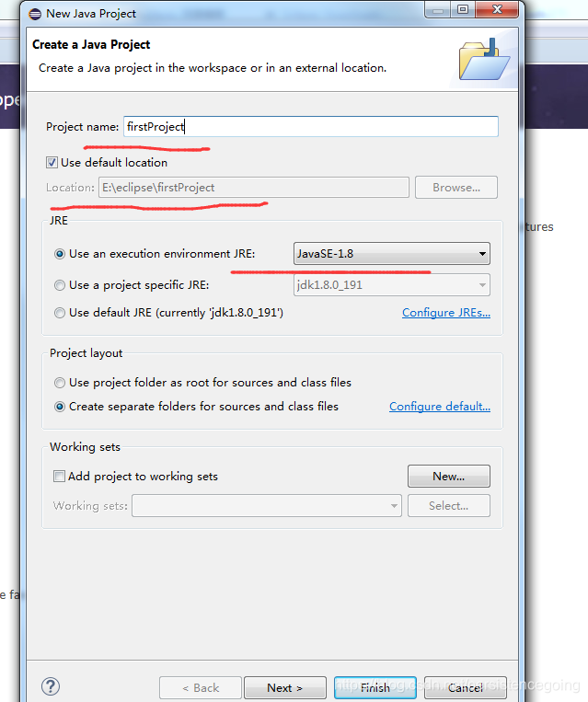Click the JRE group label
This screenshot has width=588, height=702.
click(x=59, y=221)
